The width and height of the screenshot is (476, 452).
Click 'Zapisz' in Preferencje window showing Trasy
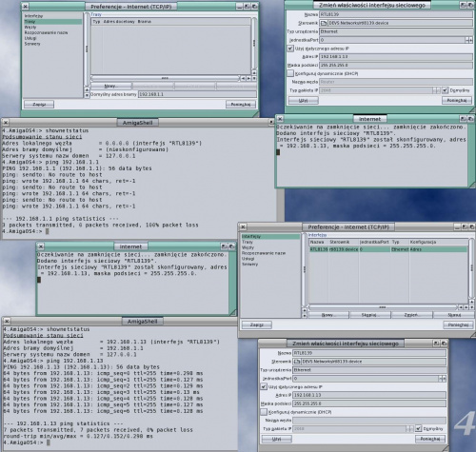(39, 105)
